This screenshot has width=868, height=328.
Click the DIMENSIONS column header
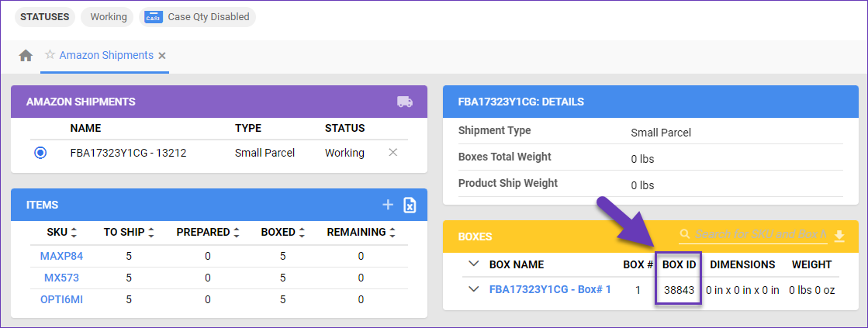tap(742, 264)
